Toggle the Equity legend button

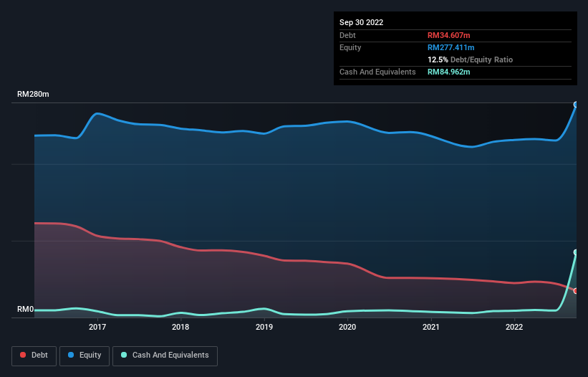coord(85,355)
